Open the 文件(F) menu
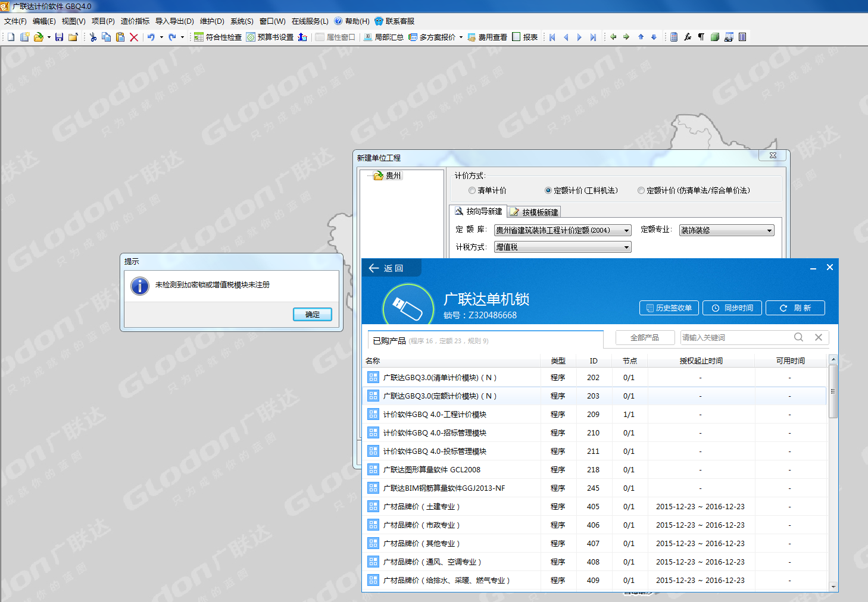 click(x=15, y=21)
